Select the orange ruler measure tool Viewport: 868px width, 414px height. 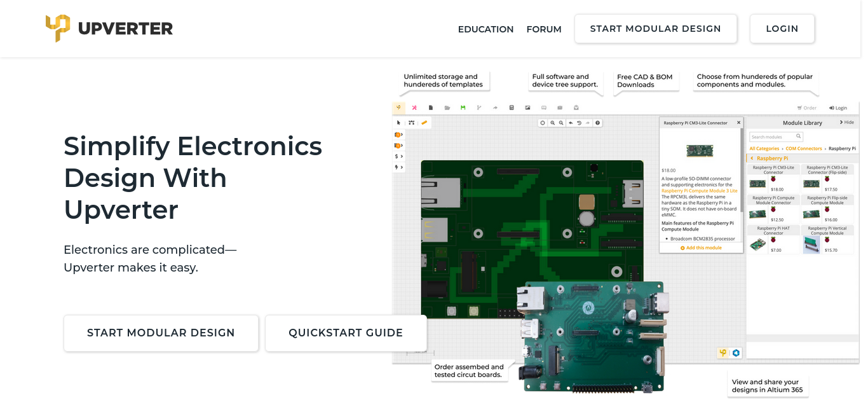(x=424, y=122)
